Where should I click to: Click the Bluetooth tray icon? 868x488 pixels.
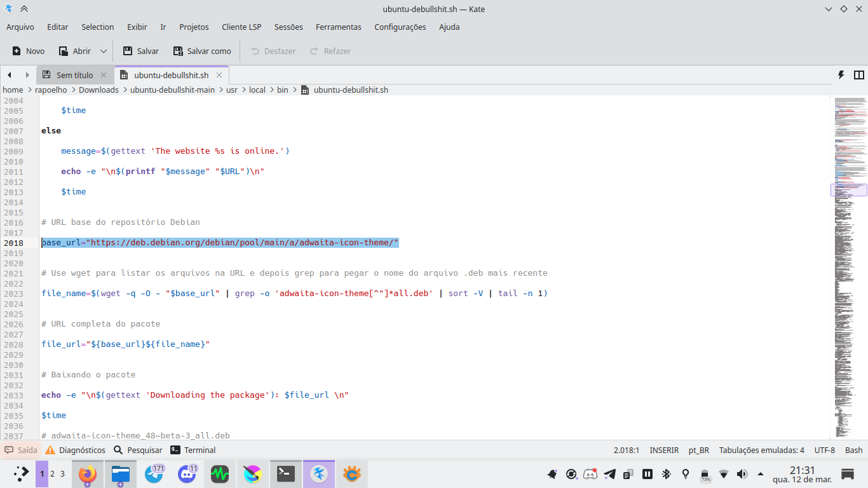[667, 474]
